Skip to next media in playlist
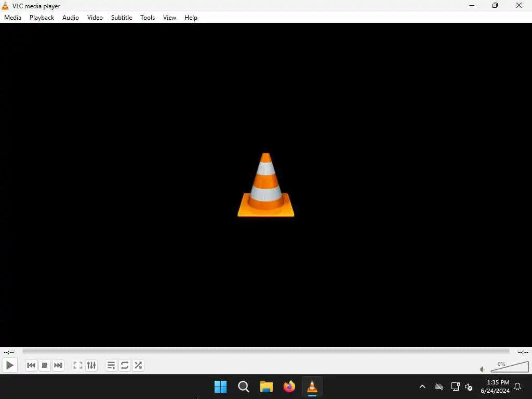The image size is (532, 399). [x=58, y=365]
